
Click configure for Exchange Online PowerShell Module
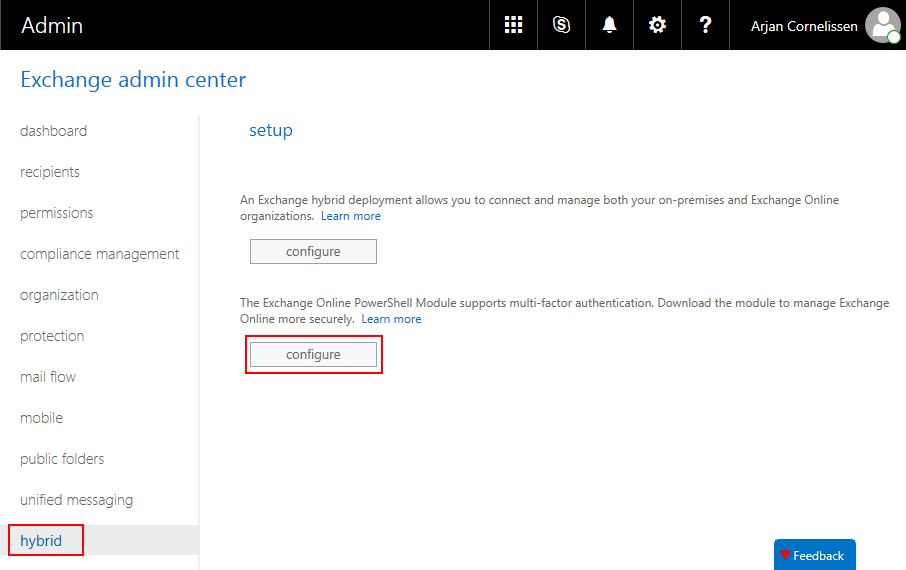click(x=313, y=355)
